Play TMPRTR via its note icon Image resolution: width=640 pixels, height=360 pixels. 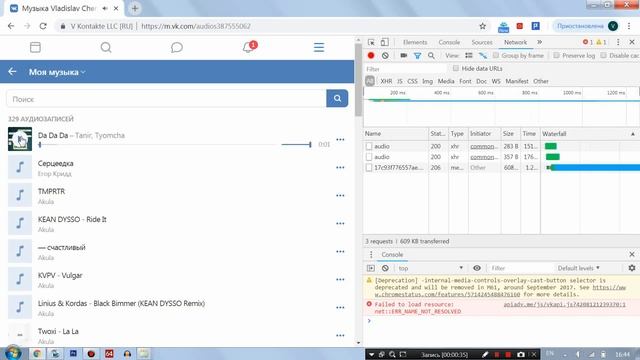click(20, 195)
